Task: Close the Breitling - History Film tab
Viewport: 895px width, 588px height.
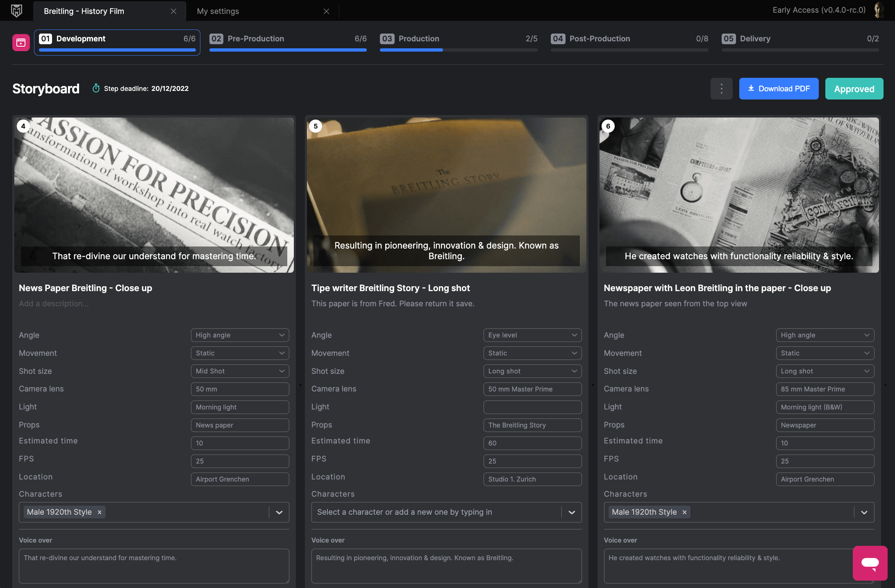Action: click(x=173, y=11)
